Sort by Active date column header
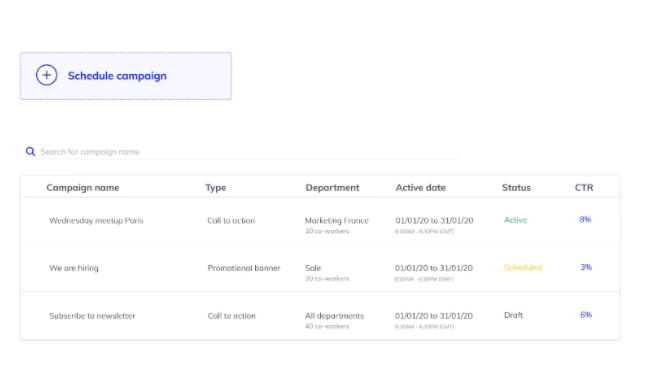 (x=421, y=188)
